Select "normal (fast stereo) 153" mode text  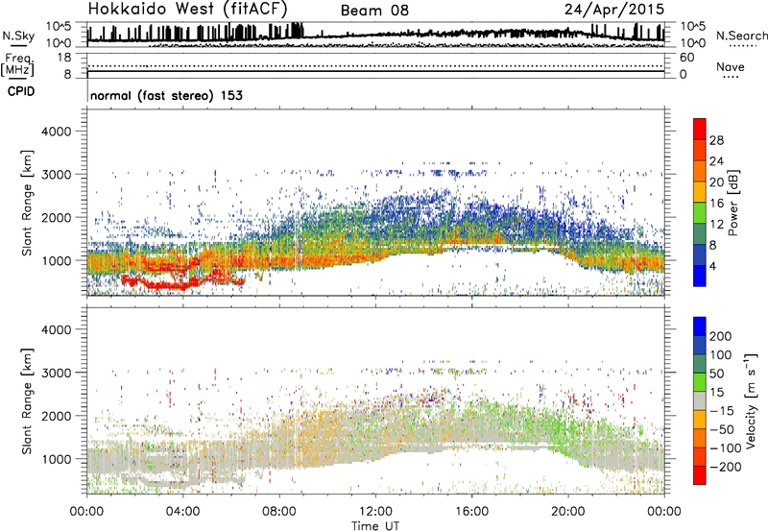point(166,95)
